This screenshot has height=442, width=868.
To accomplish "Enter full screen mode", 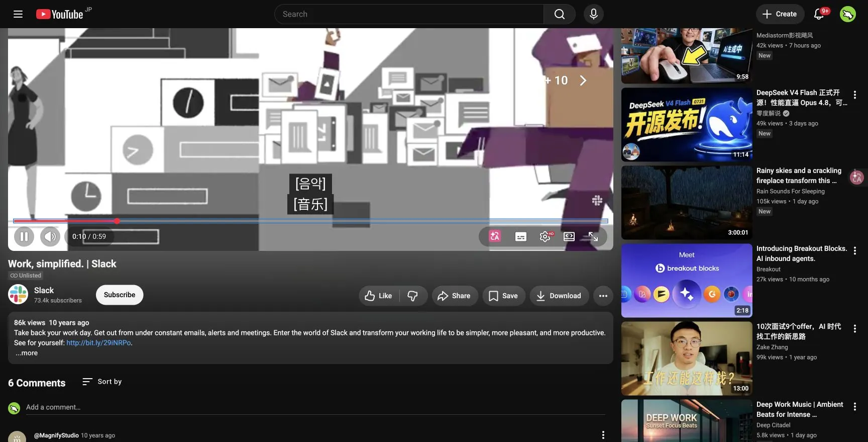I will (593, 236).
